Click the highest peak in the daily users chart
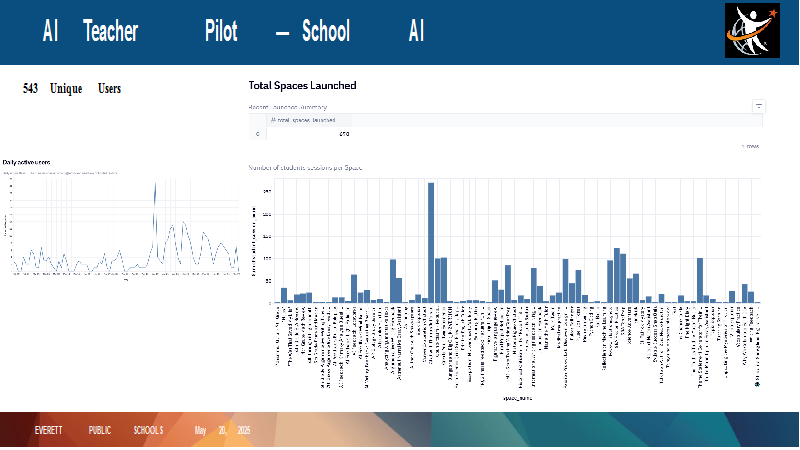 (x=155, y=185)
